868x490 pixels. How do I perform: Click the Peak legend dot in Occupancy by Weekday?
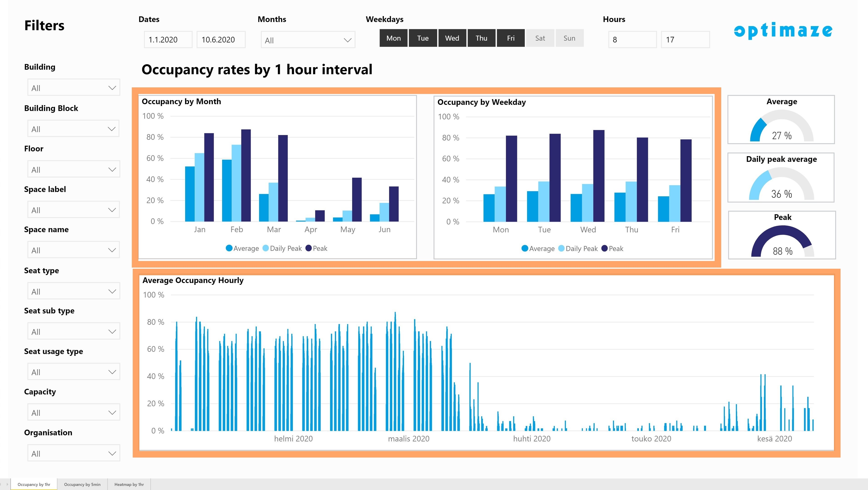click(x=604, y=248)
